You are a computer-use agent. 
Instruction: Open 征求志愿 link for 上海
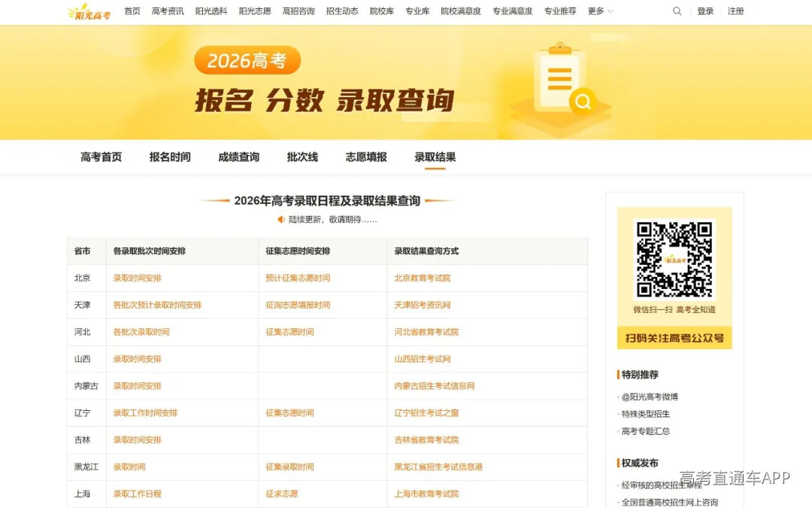pyautogui.click(x=282, y=494)
